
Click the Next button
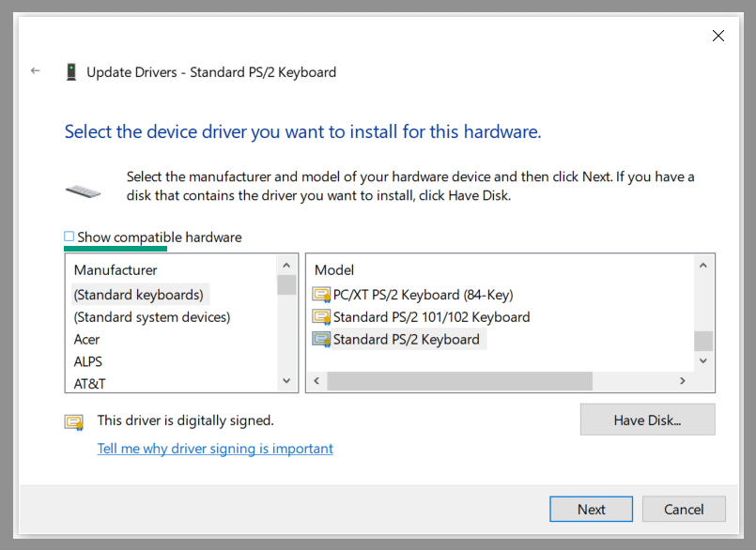[591, 509]
